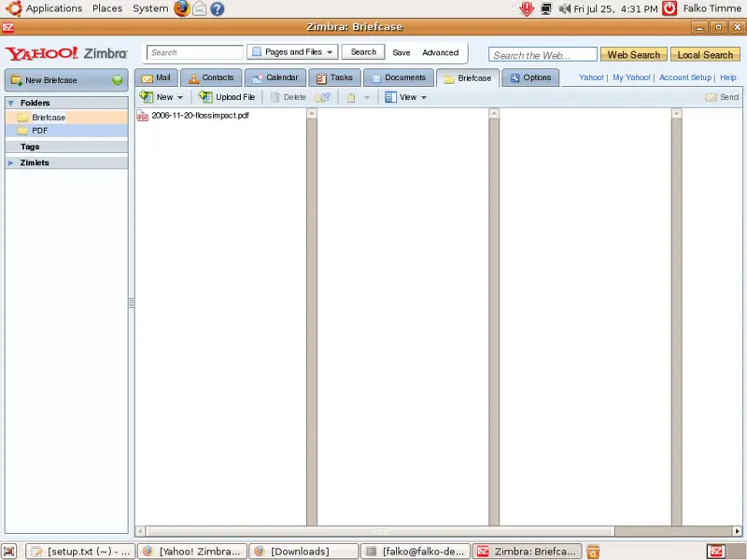Open the Applications menu
The height and width of the screenshot is (560, 747).
[x=54, y=8]
